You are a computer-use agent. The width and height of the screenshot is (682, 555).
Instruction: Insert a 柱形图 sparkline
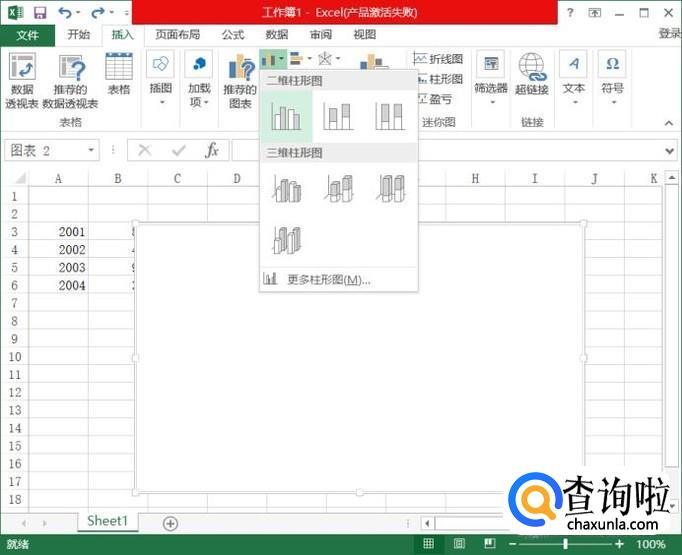440,79
